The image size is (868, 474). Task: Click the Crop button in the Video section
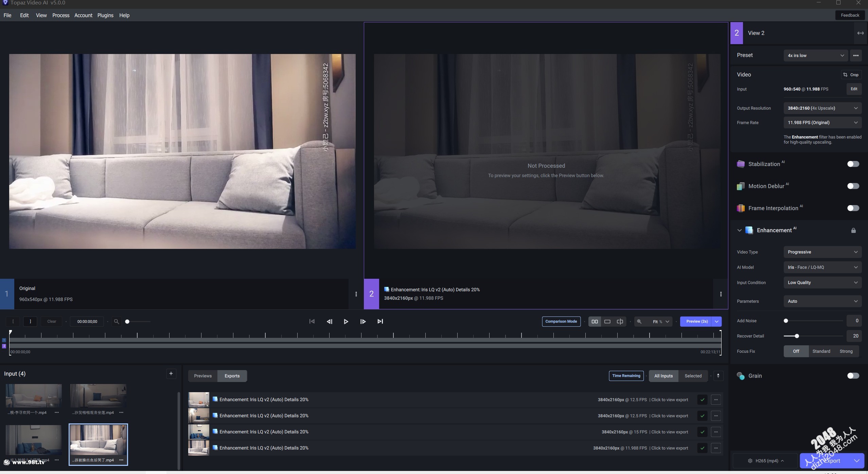tap(851, 75)
